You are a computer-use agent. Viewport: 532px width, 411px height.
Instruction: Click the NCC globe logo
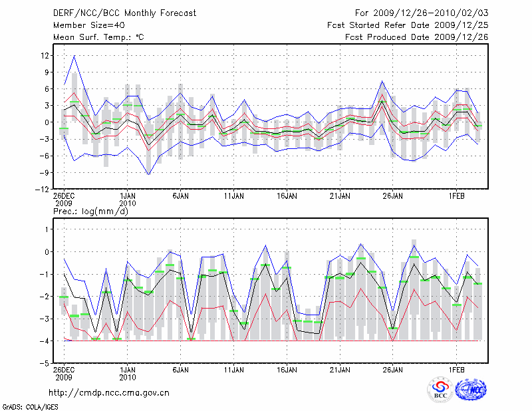click(x=471, y=390)
